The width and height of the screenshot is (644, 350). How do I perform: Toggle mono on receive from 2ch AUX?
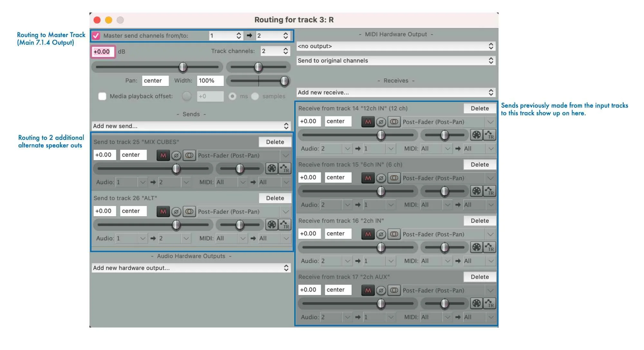click(394, 290)
